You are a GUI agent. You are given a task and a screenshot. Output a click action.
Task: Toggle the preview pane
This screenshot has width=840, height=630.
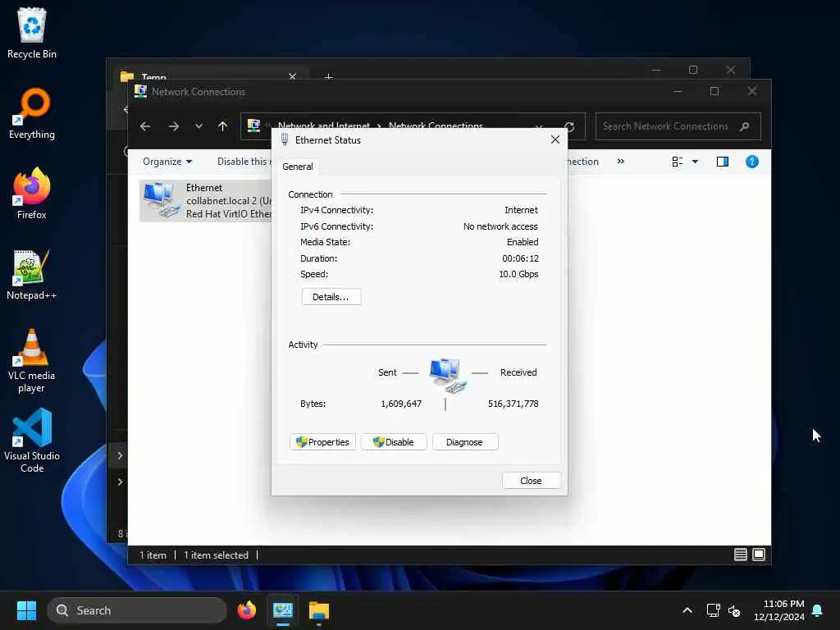[x=722, y=162]
